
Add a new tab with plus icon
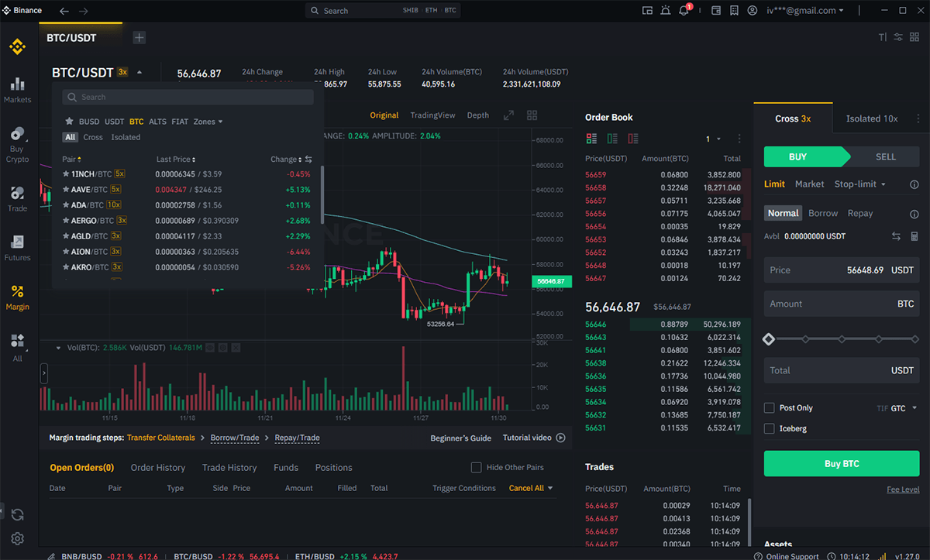[139, 37]
